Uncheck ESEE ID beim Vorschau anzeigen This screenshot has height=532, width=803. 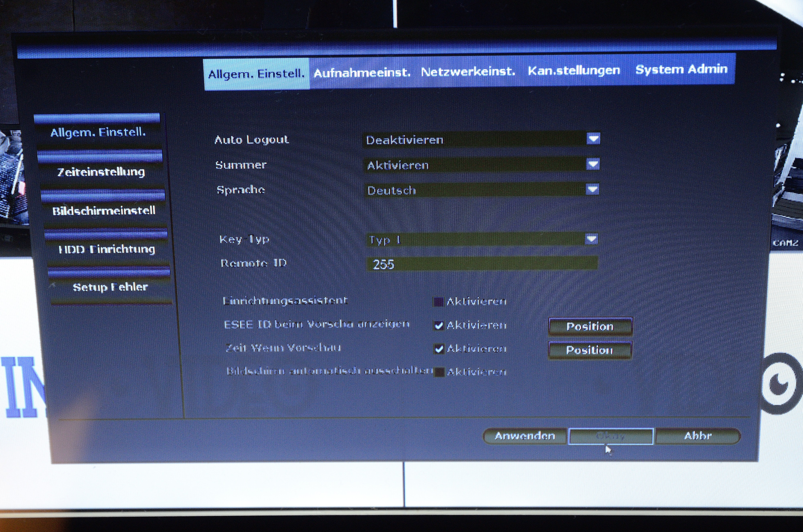(439, 325)
